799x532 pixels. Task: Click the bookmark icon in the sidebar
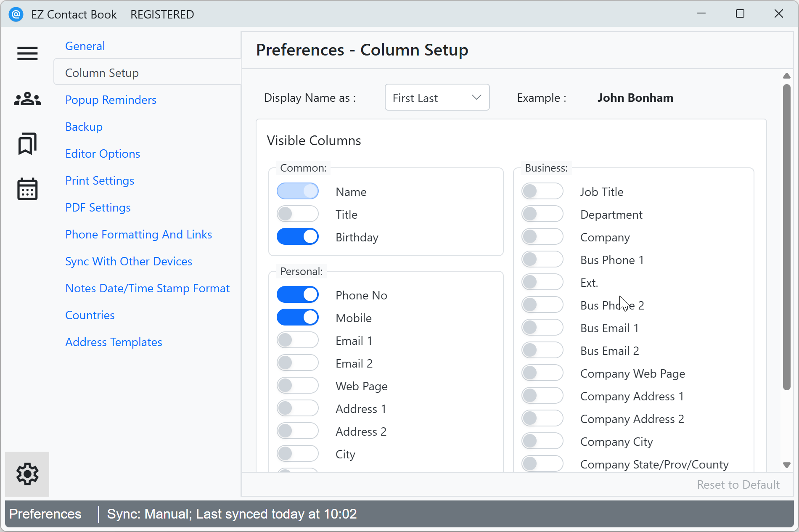(27, 144)
